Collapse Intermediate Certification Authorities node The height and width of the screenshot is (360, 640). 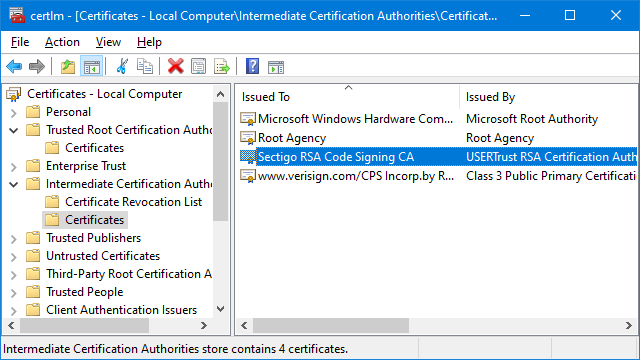pyautogui.click(x=13, y=184)
